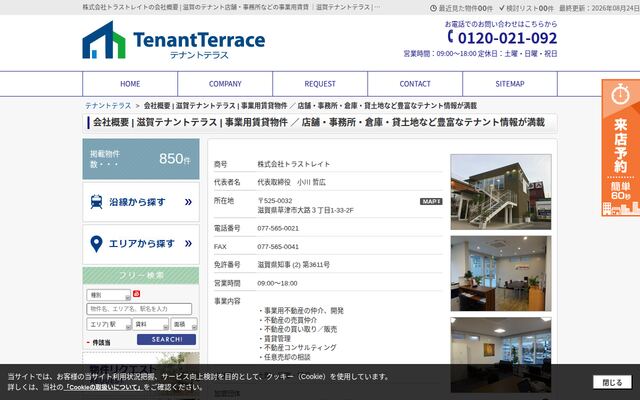Click the train icon on 沿線から探す
The height and width of the screenshot is (400, 640).
pos(96,202)
